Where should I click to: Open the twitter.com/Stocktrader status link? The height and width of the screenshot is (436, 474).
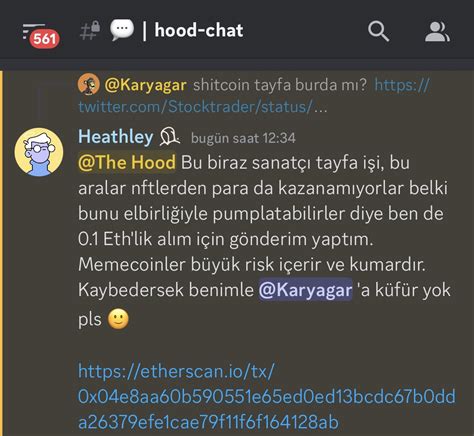[x=254, y=96]
